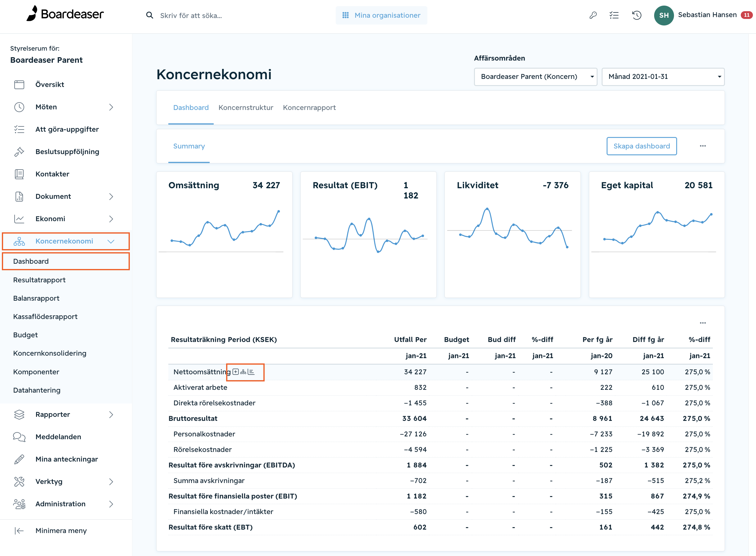Expand the Administration menu chevron
The image size is (756, 556).
(111, 504)
